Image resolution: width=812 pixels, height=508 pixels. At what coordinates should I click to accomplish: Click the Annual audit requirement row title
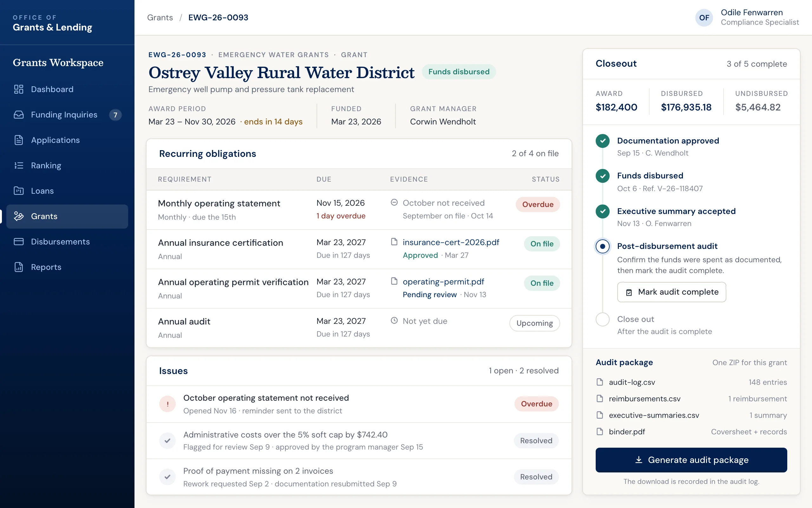coord(184,322)
